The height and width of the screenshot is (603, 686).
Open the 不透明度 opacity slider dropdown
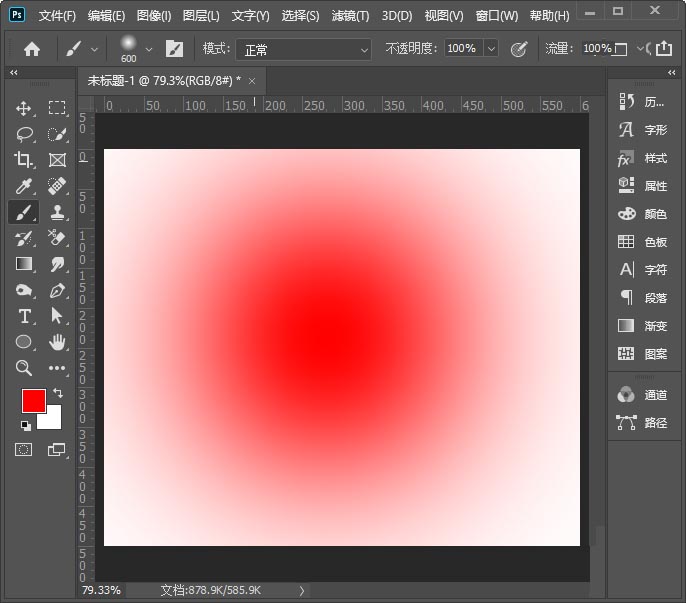click(x=491, y=49)
